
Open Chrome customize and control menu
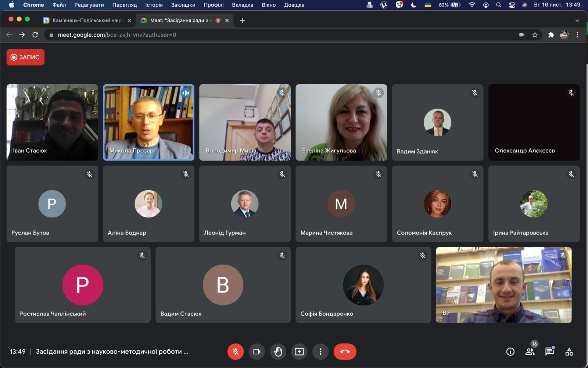(577, 35)
